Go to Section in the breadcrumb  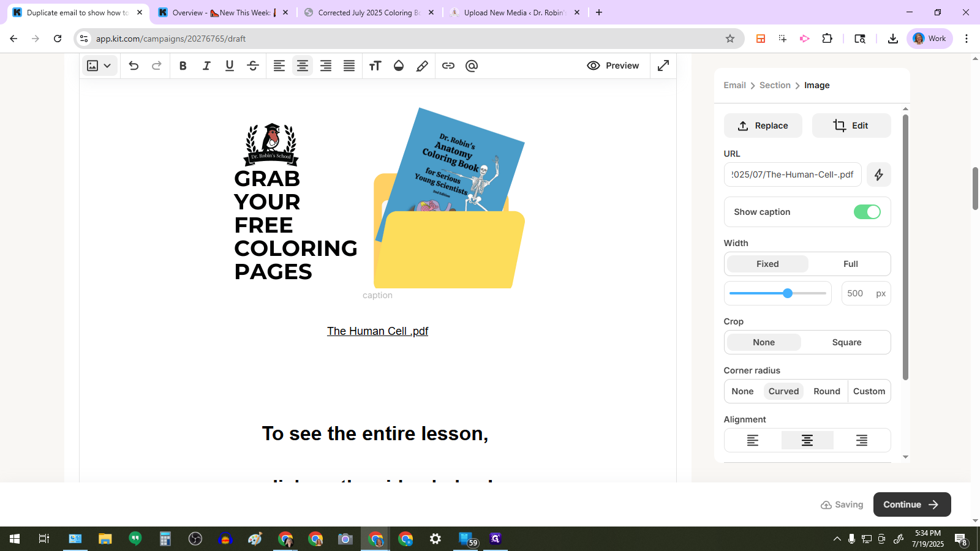click(775, 85)
